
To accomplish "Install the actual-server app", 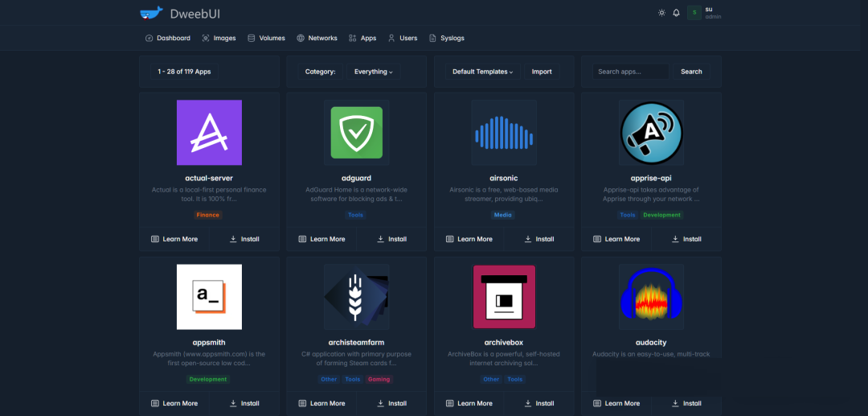I will click(244, 239).
